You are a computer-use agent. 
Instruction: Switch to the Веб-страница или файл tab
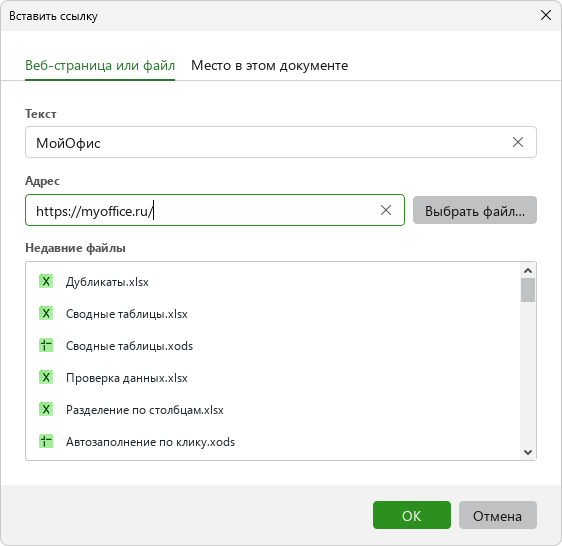[100, 66]
